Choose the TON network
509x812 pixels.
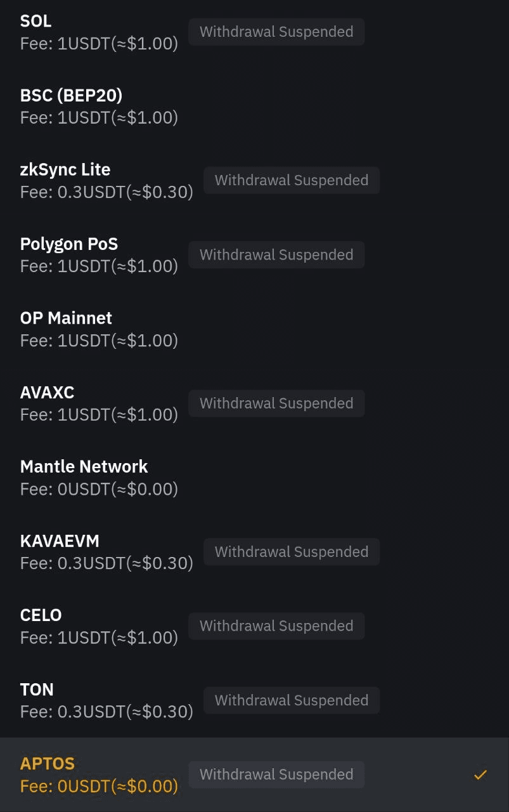click(x=254, y=700)
